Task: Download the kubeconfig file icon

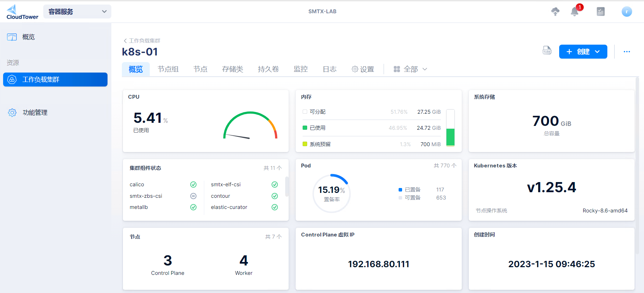Action: pyautogui.click(x=547, y=51)
